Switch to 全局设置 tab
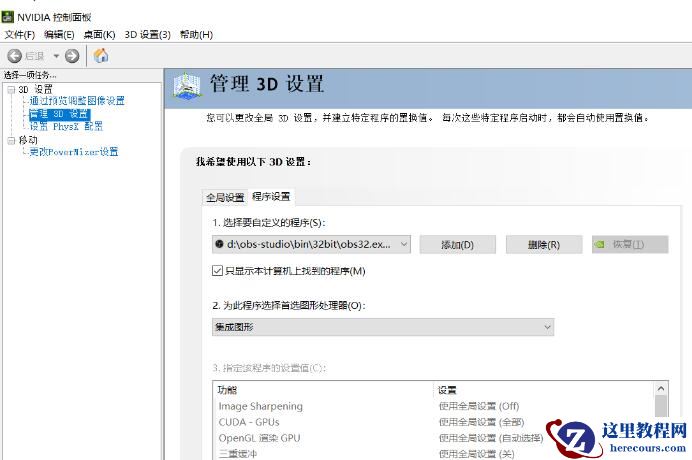The height and width of the screenshot is (460, 692). pos(225,197)
